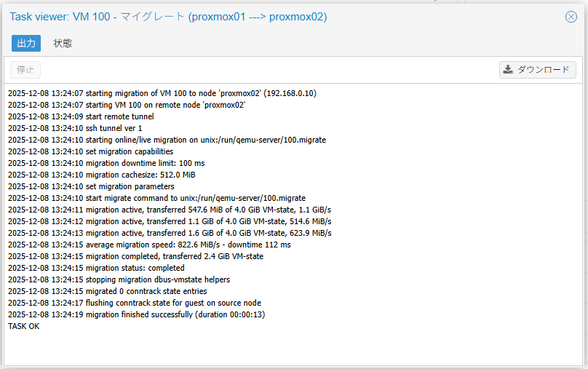Select the 'migration cachesize: 512.0 MiB' line
Screen dimensions: 588x369
click(x=101, y=175)
